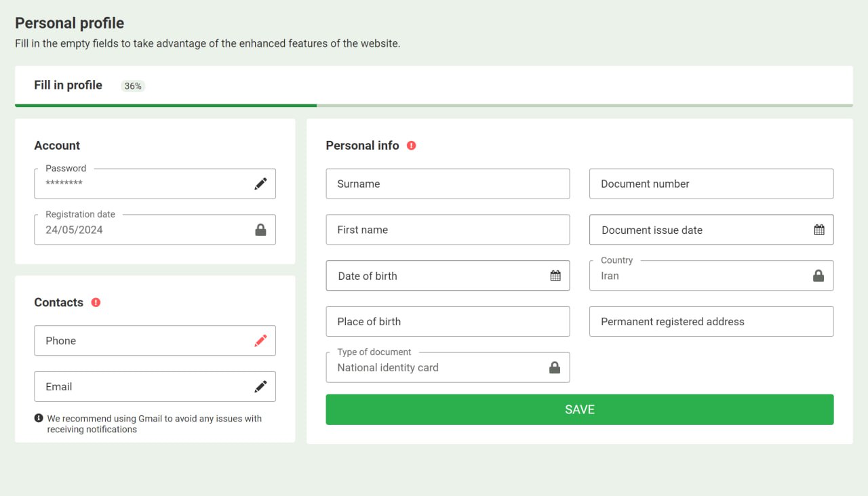868x496 pixels.
Task: Click the lock icon on Type of document
Action: coord(555,367)
